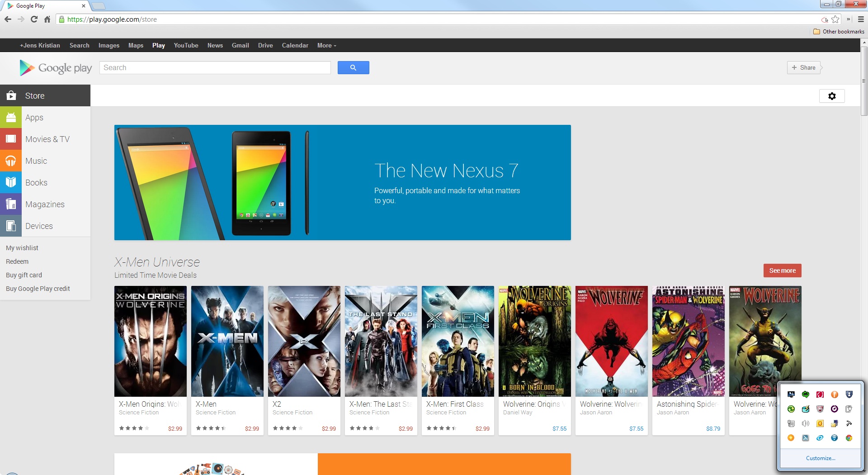Select the Store tab in sidebar
Screen dimensions: 868x475
point(45,95)
